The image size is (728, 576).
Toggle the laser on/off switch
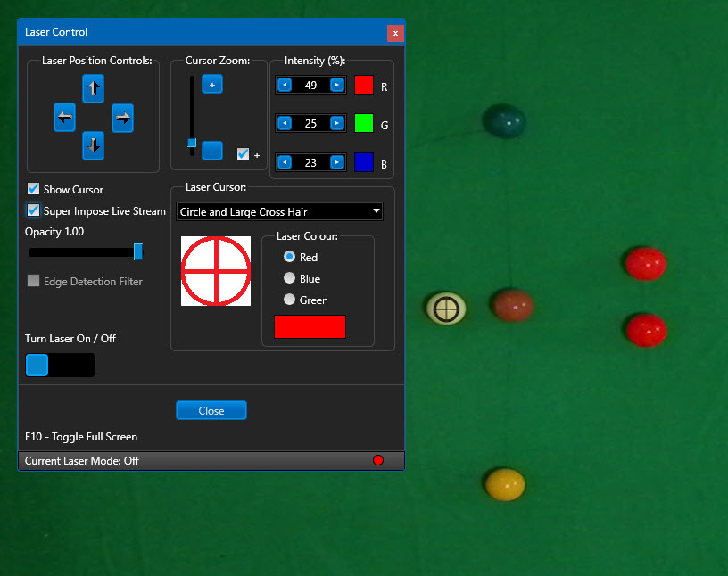pyautogui.click(x=60, y=365)
